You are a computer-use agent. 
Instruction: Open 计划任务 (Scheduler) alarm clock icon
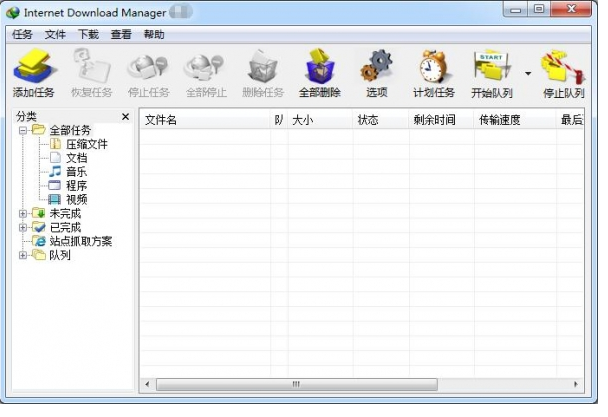click(x=434, y=66)
